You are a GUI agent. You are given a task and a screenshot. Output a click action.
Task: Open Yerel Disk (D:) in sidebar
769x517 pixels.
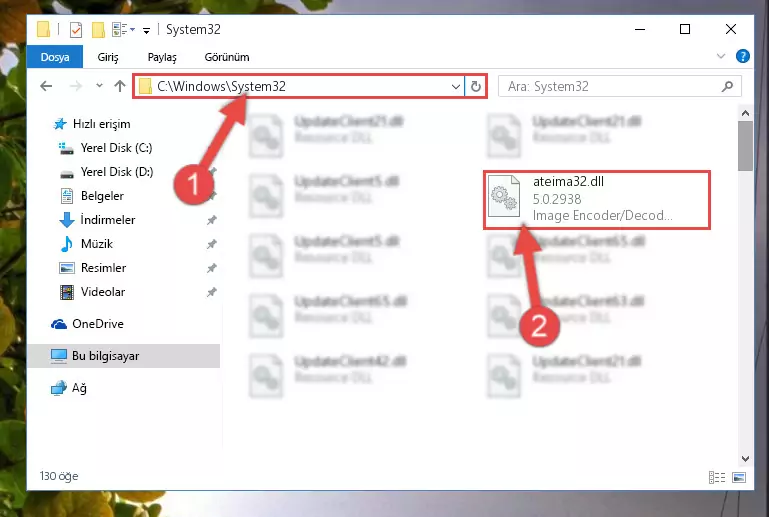(106, 172)
